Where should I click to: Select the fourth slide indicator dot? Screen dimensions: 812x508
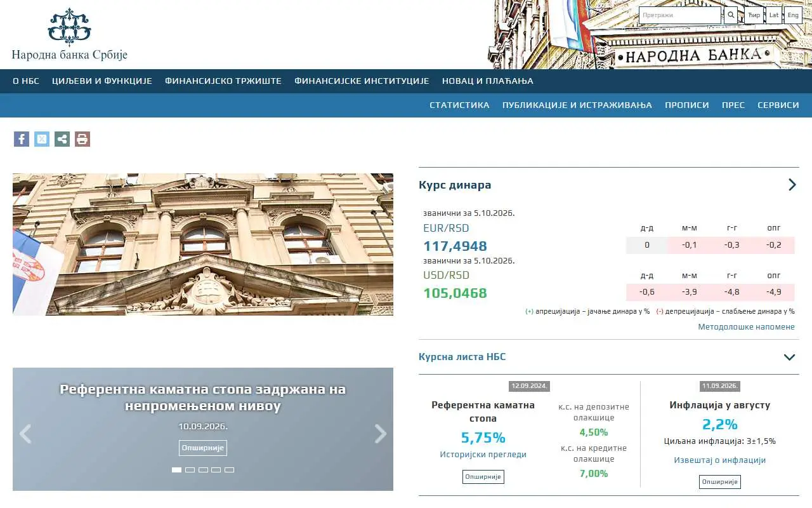(x=216, y=470)
